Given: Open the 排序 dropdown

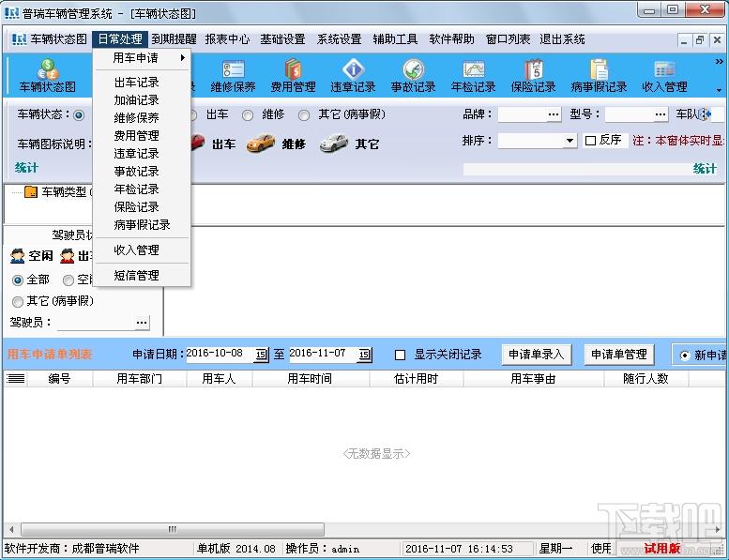Looking at the screenshot, I should coord(570,141).
